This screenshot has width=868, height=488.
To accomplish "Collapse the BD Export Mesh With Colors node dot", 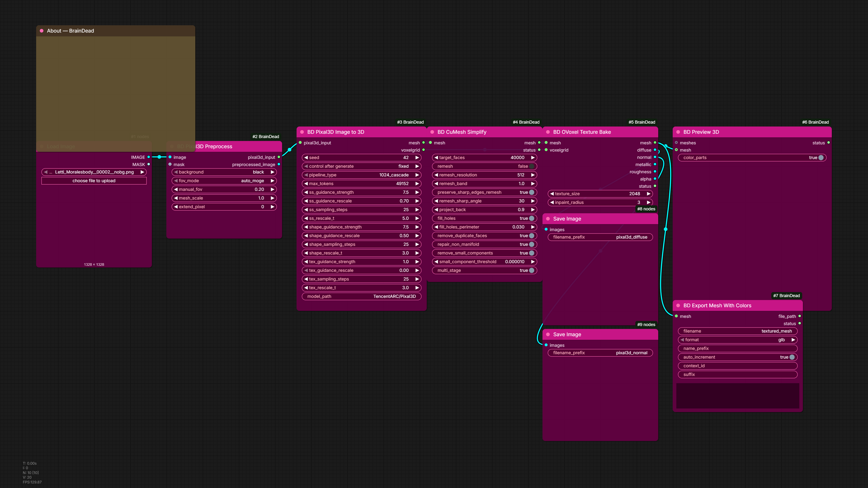I will coord(678,306).
